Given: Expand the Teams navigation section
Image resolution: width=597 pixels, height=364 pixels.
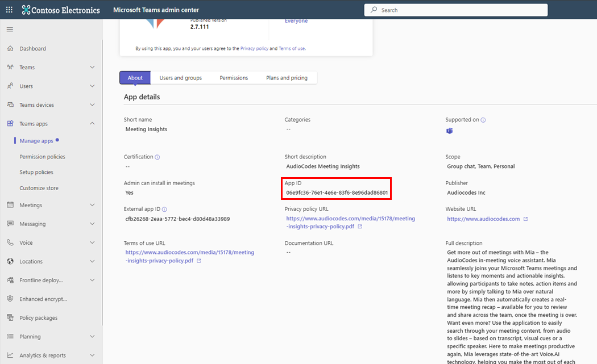Looking at the screenshot, I should pyautogui.click(x=92, y=68).
